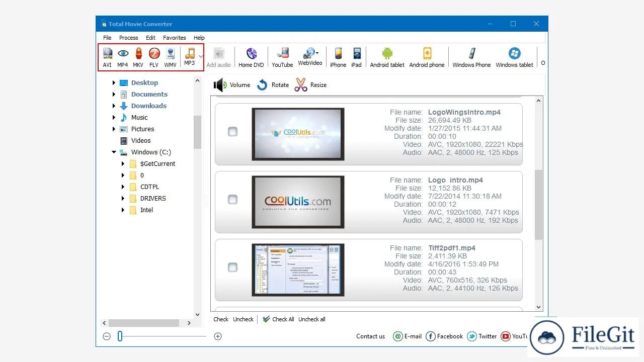Open the Facebook contact link

click(444, 336)
